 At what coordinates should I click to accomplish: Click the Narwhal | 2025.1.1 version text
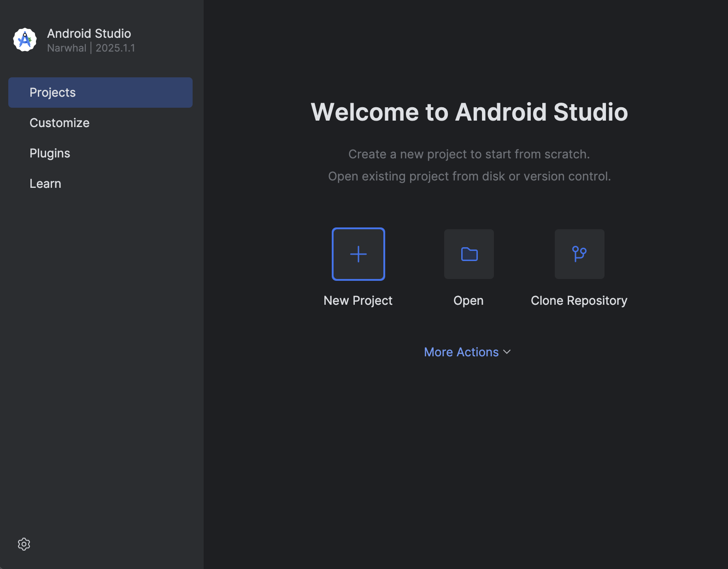[91, 48]
